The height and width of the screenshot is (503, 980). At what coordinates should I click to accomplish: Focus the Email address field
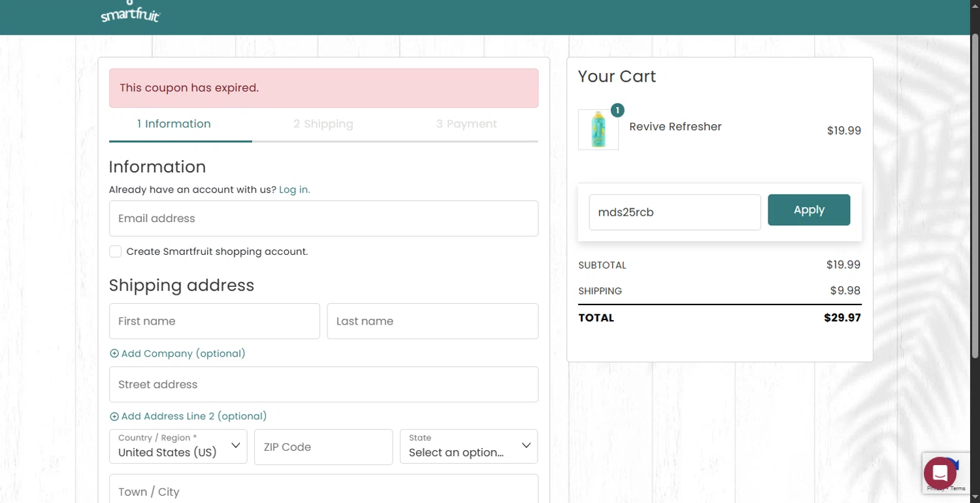(323, 218)
